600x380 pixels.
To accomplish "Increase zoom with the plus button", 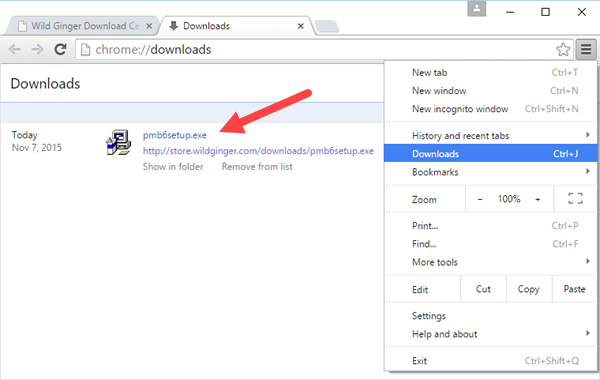I will pyautogui.click(x=538, y=199).
